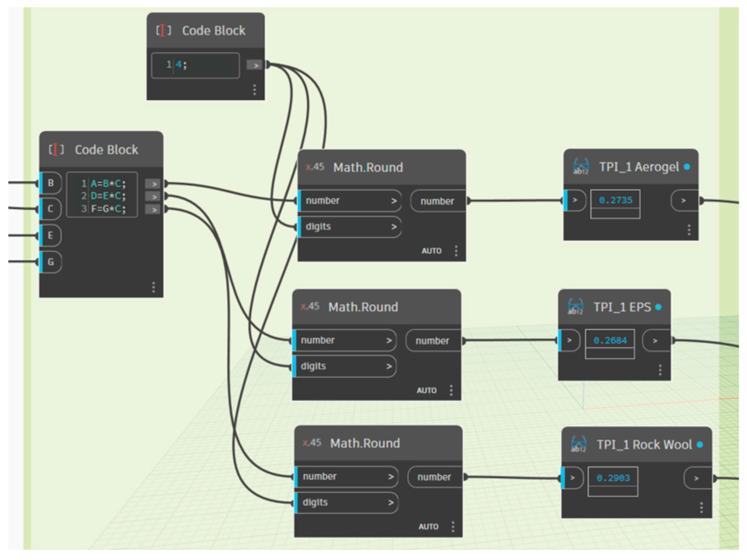Click the watch icon on TPI_1 Rock Wool

pyautogui.click(x=579, y=444)
